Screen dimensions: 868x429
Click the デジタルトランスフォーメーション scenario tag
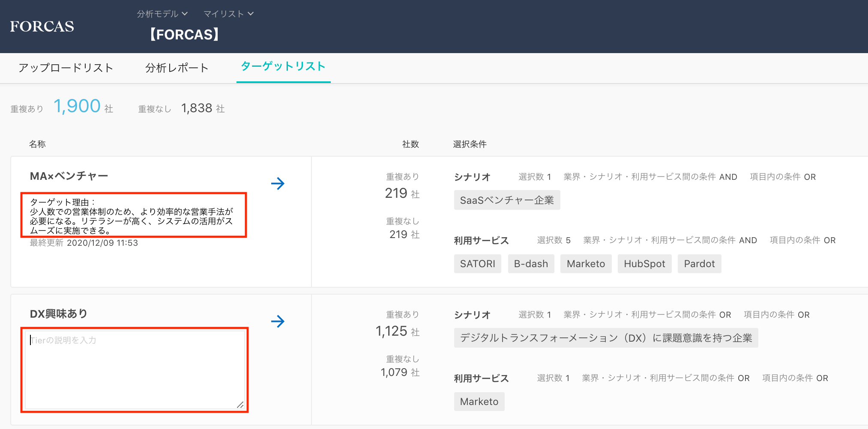pos(606,338)
